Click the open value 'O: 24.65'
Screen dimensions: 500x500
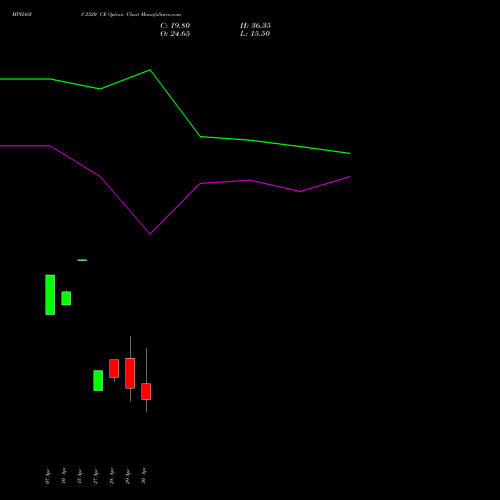tap(175, 34)
